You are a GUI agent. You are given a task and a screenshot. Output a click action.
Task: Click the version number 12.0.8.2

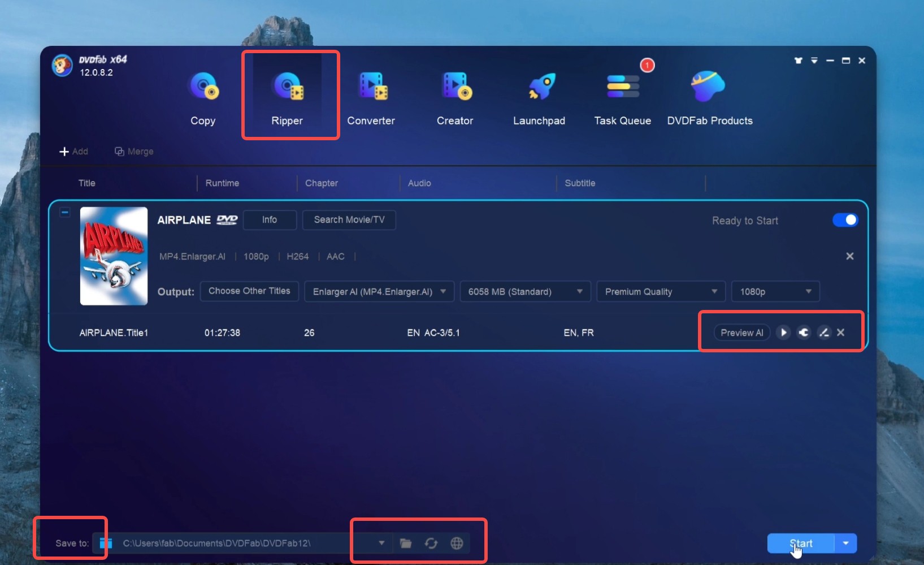(x=96, y=72)
